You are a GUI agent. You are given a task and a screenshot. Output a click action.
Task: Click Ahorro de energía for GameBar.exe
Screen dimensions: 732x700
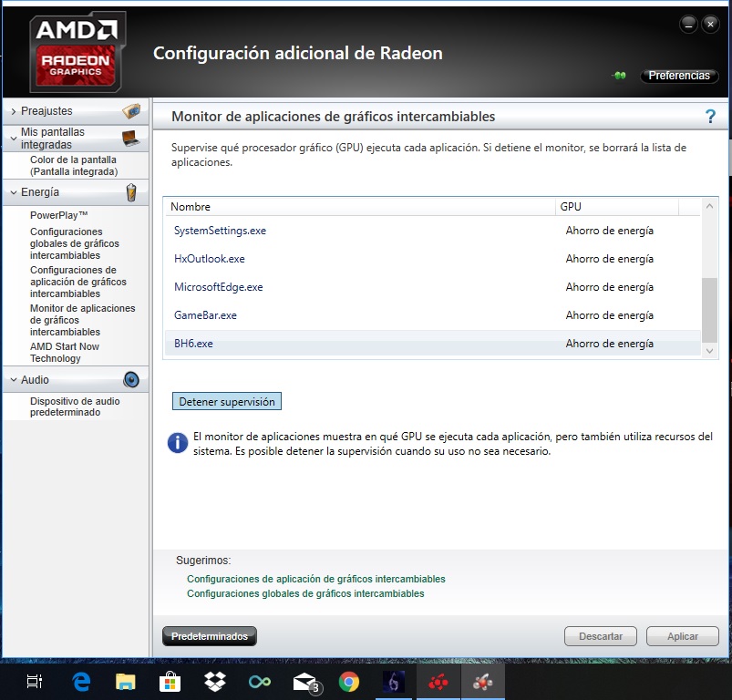(x=609, y=315)
